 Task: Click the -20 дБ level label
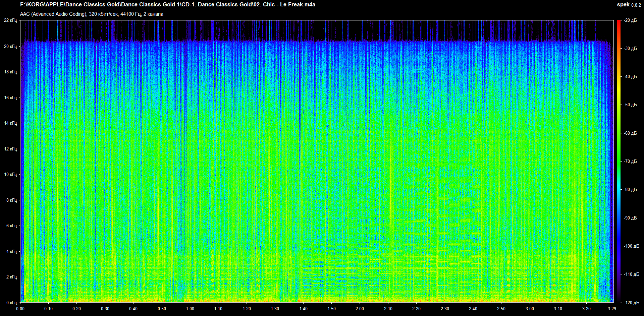[x=630, y=20]
